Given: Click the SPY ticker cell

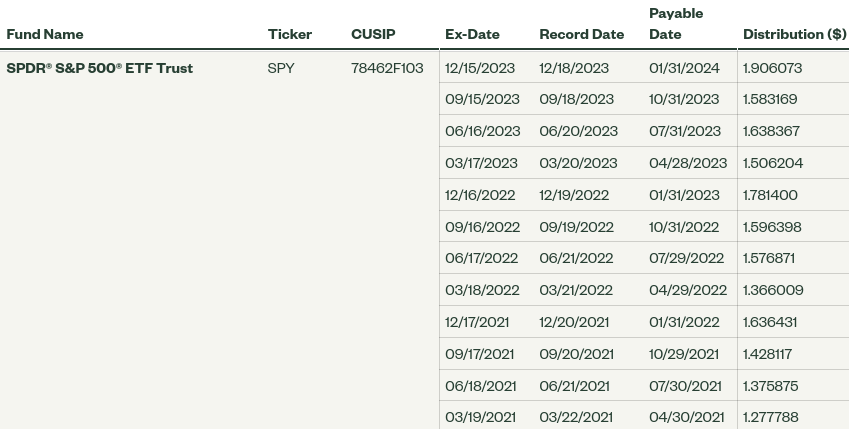Looking at the screenshot, I should click(x=281, y=68).
